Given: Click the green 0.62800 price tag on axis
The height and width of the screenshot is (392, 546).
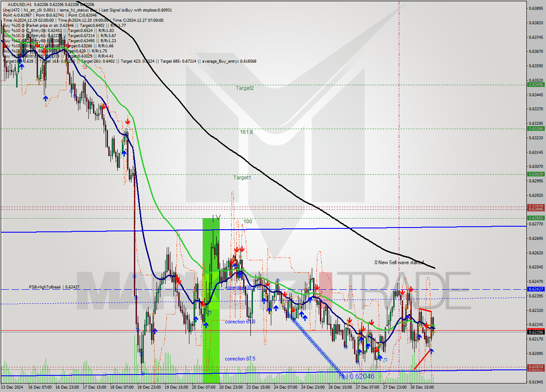Looking at the screenshot, I should click(x=536, y=218).
